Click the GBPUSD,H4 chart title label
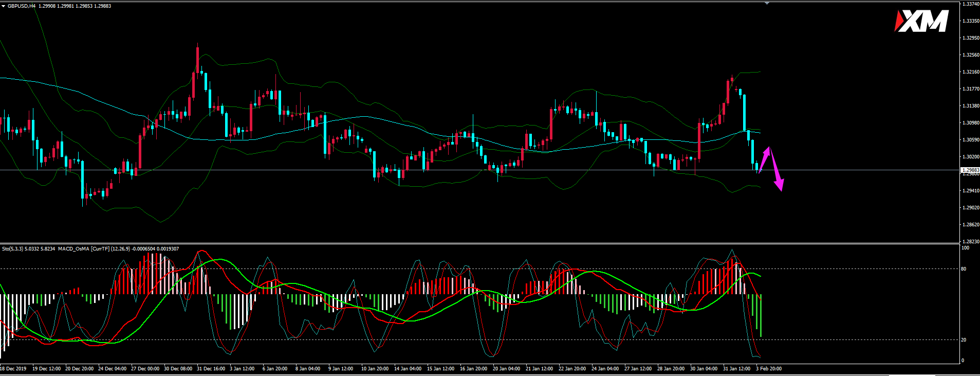The width and height of the screenshot is (980, 376). (x=22, y=6)
